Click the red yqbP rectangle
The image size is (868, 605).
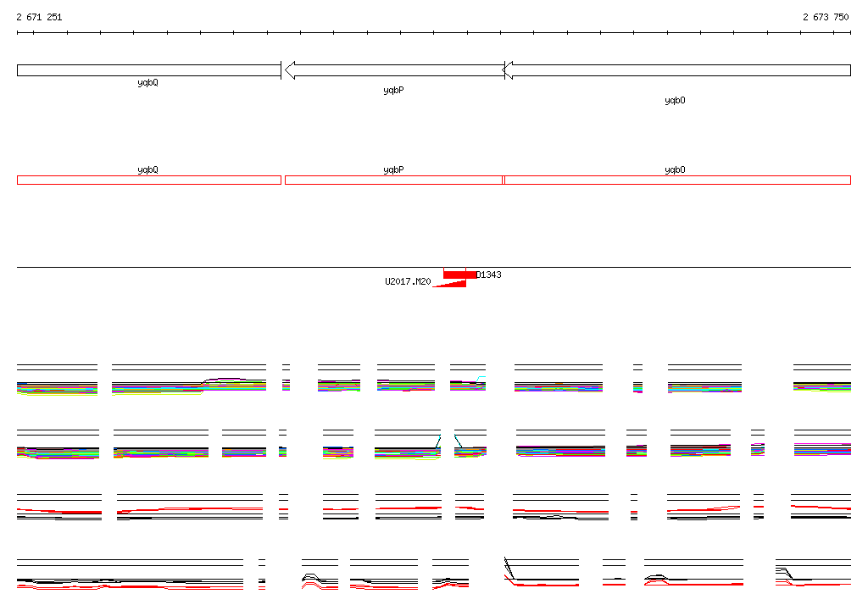393,180
